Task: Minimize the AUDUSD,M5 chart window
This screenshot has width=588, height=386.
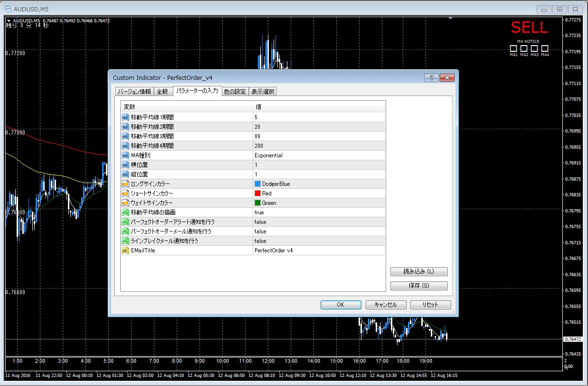Action: (x=544, y=9)
